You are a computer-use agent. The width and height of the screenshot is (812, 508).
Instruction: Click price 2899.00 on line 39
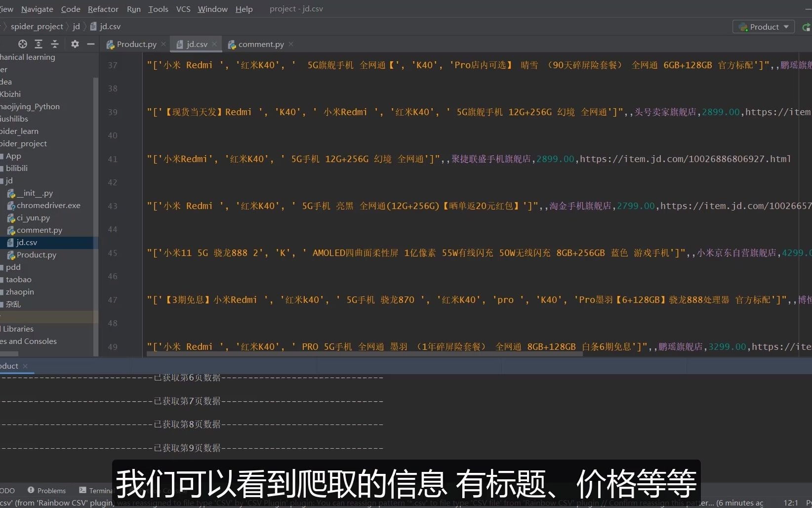721,112
